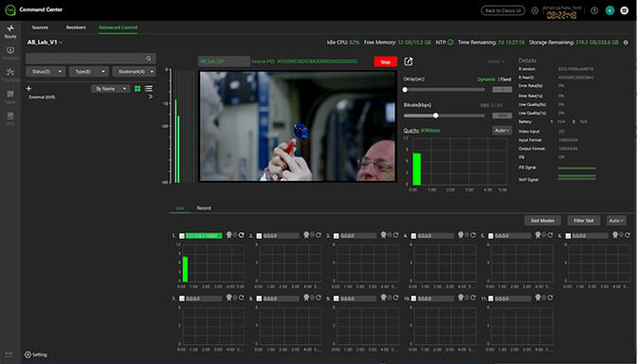
Task: Refresh slot 6 with circular arrow
Action: coord(628,235)
